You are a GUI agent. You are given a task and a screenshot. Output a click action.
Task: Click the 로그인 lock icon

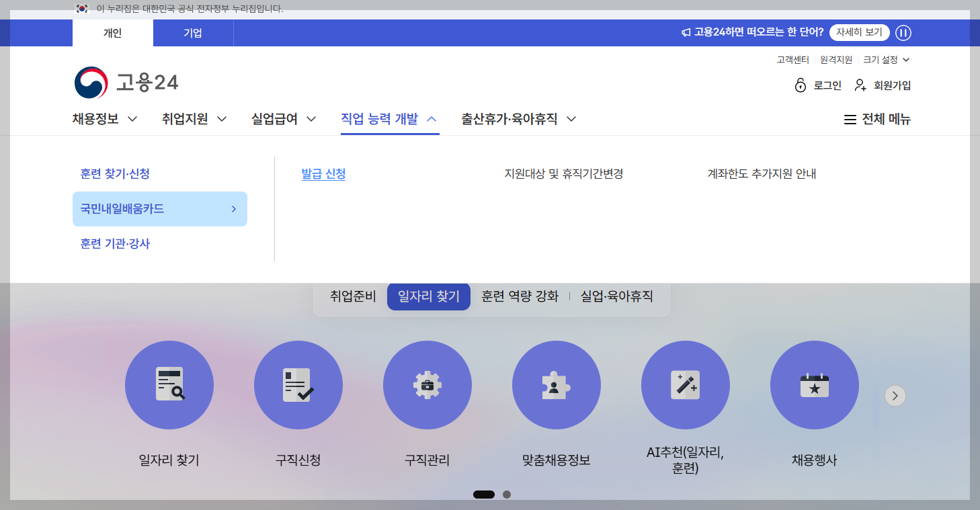click(800, 85)
